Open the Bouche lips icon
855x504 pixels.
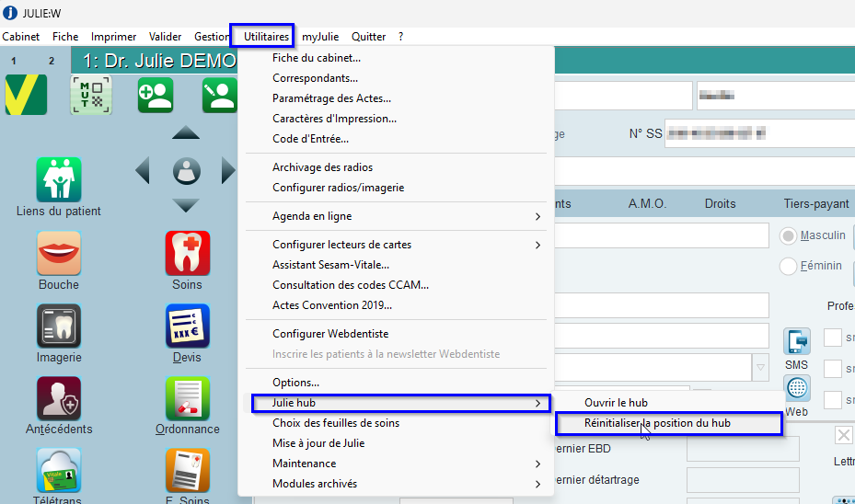coord(59,253)
